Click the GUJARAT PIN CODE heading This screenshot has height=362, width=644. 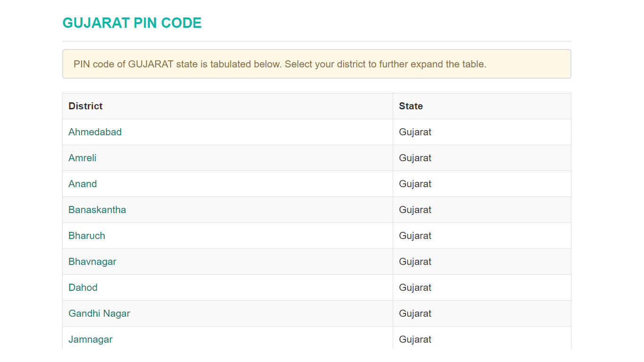point(132,23)
